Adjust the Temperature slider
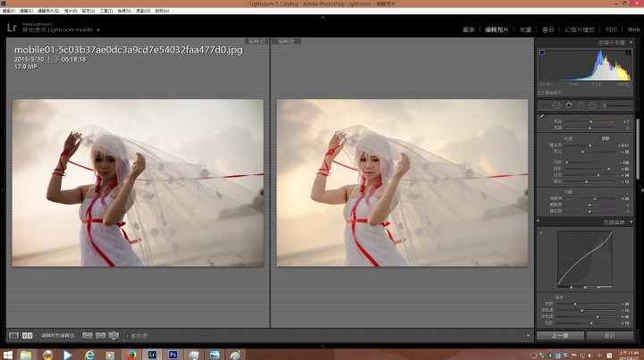This screenshot has height=360, width=644. [589, 121]
